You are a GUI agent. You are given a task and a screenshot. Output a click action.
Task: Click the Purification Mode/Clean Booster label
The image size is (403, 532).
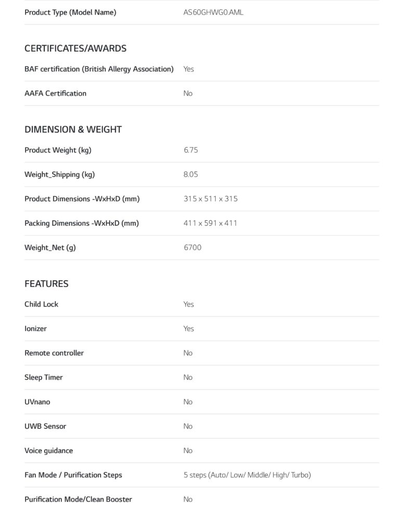coord(78,499)
